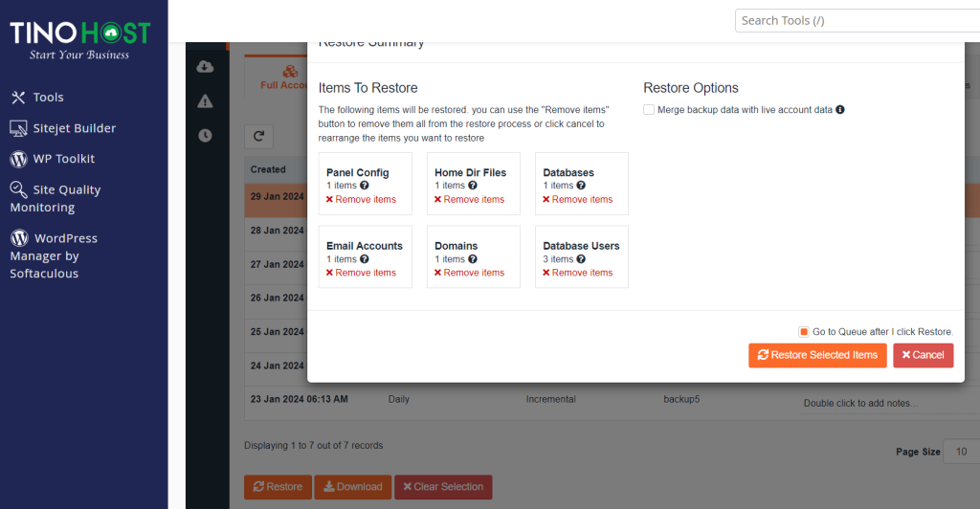Click the Email Accounts help icon
This screenshot has width=980, height=509.
pyautogui.click(x=365, y=259)
